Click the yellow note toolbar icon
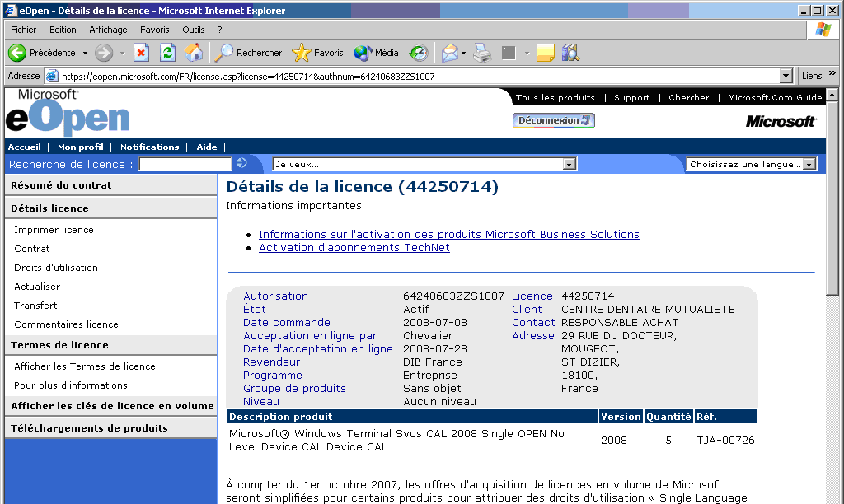This screenshot has width=844, height=504. [546, 53]
